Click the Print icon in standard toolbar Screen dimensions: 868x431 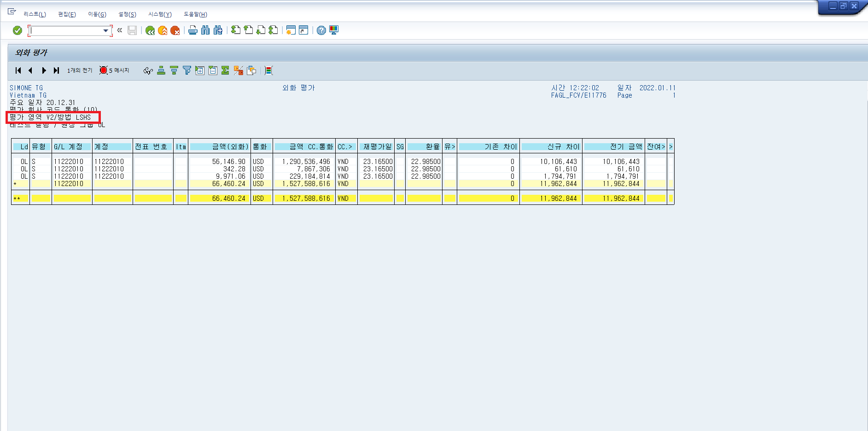193,30
